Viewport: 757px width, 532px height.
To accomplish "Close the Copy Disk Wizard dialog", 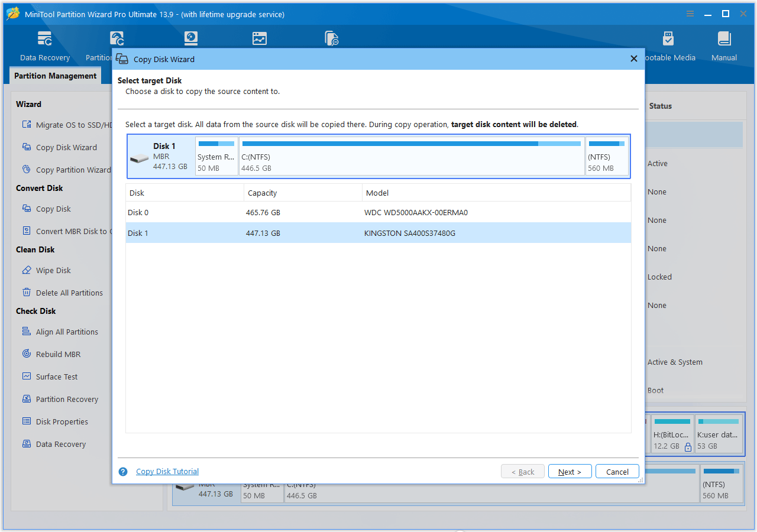I will pos(633,59).
